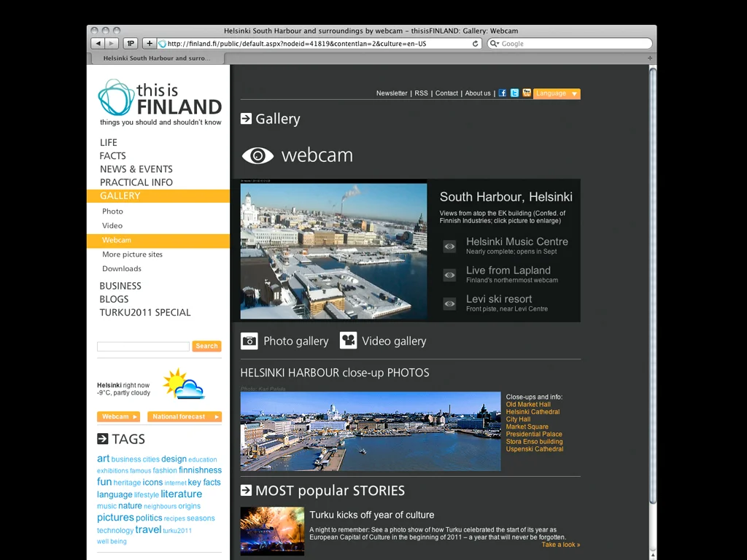Open the YouTube icon link

[527, 93]
